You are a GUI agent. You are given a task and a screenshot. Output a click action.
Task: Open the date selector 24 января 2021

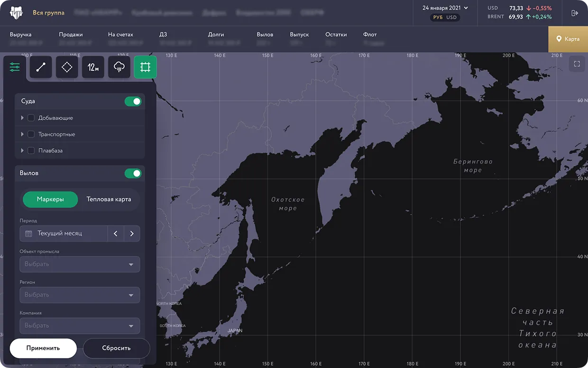tap(445, 8)
